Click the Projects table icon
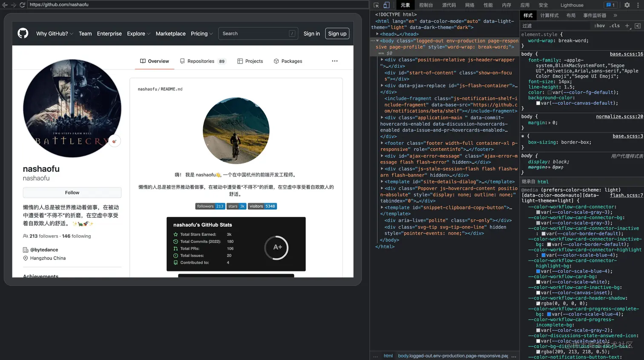The width and height of the screenshot is (644, 360). pyautogui.click(x=240, y=61)
